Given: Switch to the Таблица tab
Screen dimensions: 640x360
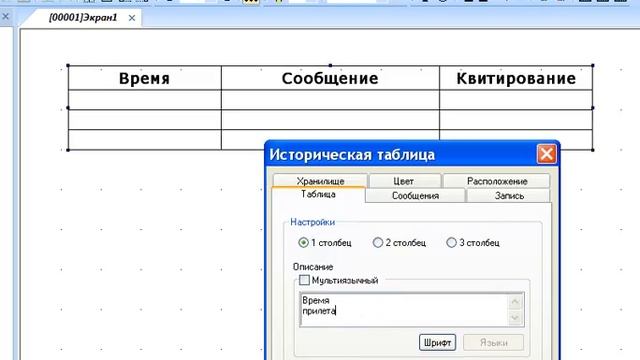Looking at the screenshot, I should tap(318, 194).
